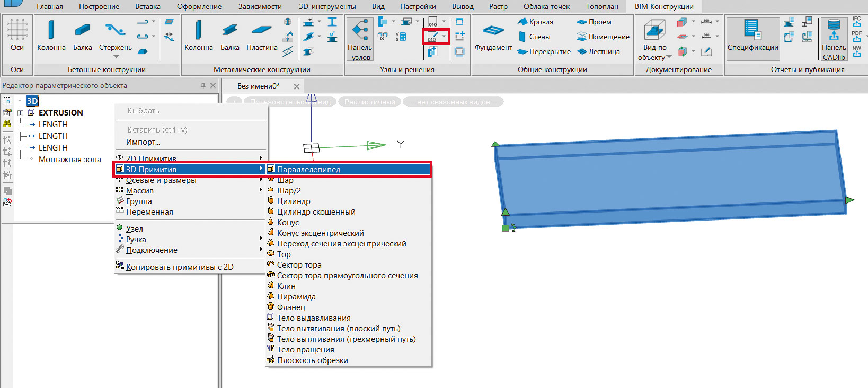Screen dimensions: 868x388
Task: Switch to the 3D-инструменты ribbon tab
Action: point(327,6)
